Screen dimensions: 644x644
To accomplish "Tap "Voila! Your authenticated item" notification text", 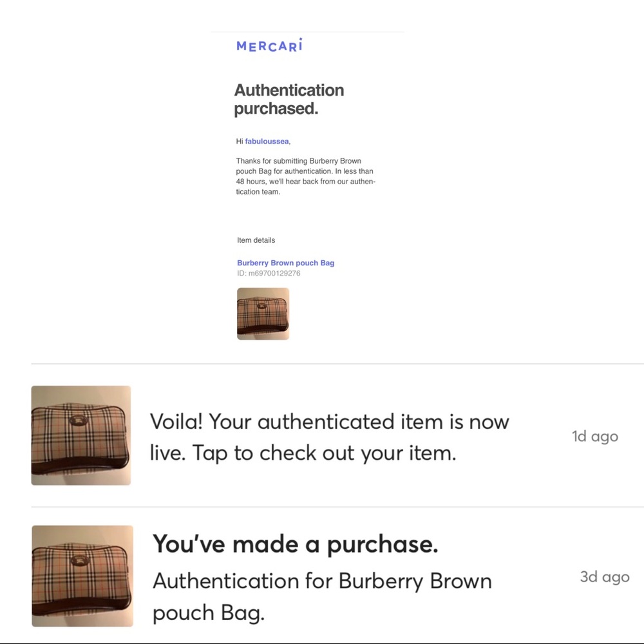I will (329, 422).
